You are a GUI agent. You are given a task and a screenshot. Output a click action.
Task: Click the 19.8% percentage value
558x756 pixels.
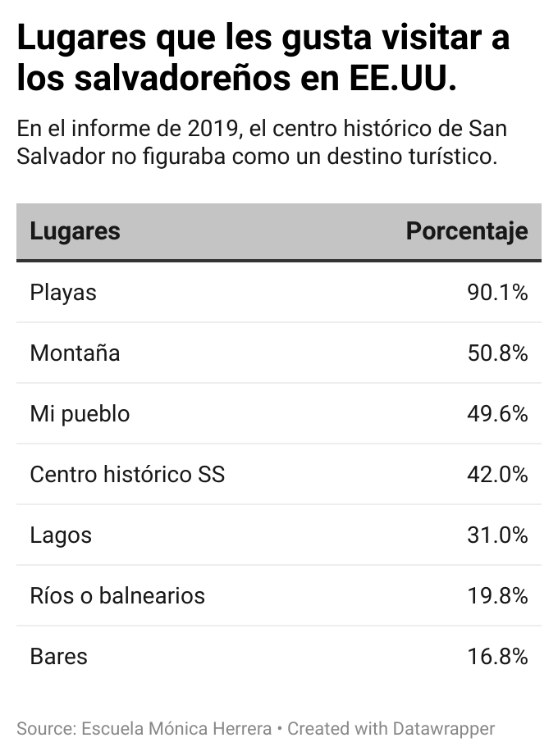pos(497,596)
